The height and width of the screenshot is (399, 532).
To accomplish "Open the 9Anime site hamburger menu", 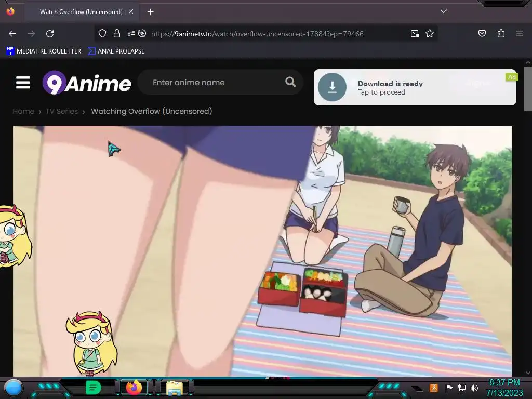I will tap(23, 83).
